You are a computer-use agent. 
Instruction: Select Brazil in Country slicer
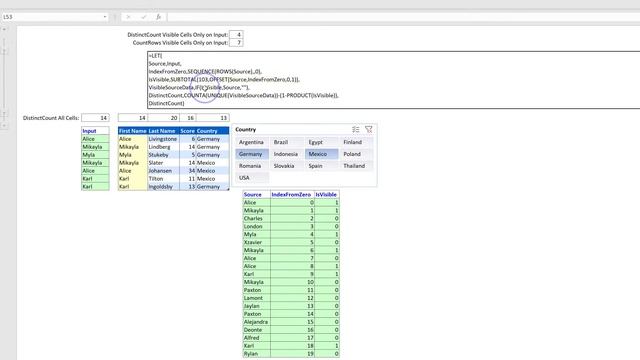[287, 142]
